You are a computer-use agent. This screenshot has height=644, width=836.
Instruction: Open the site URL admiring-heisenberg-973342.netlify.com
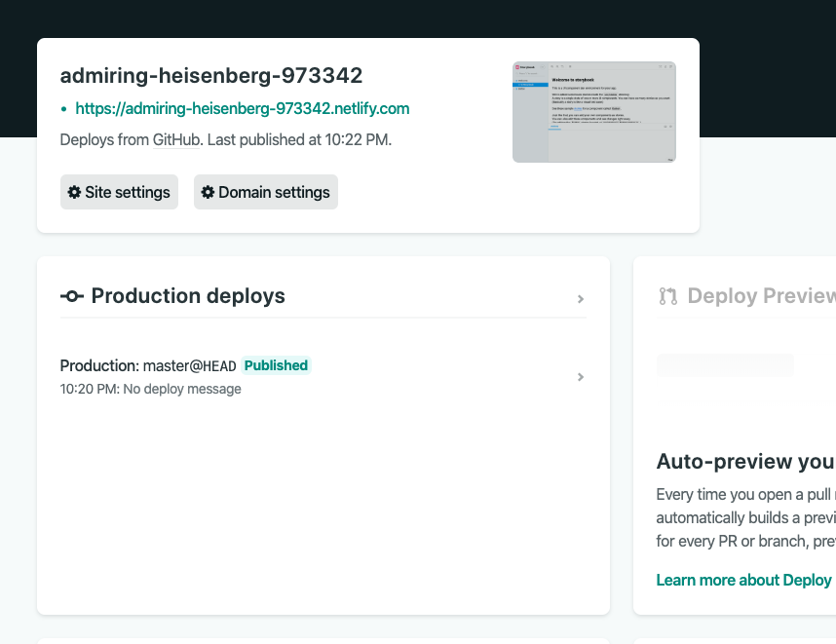point(242,109)
